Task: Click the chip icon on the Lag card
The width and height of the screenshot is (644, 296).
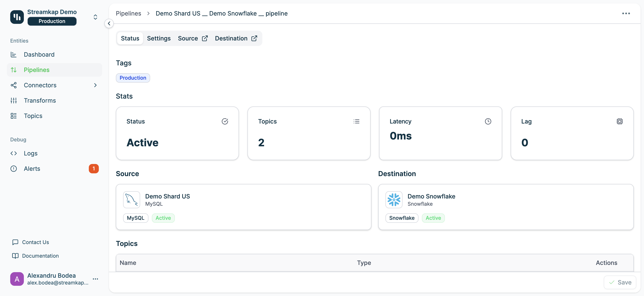Action: coord(619,121)
